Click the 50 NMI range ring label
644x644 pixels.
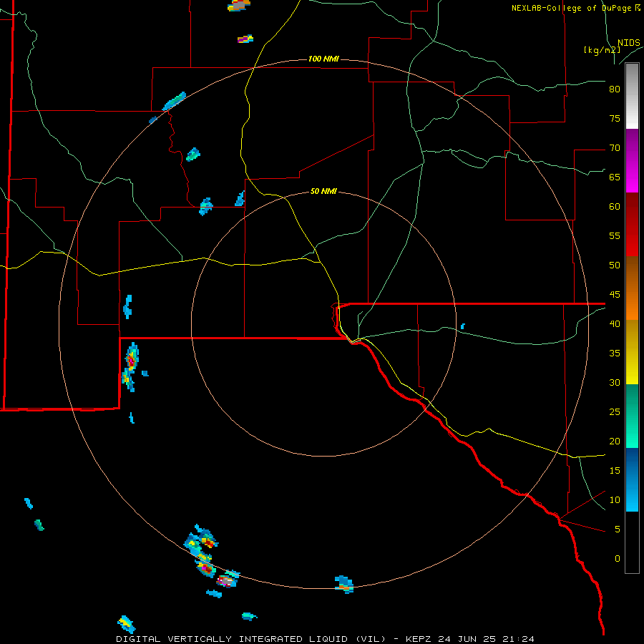(x=323, y=191)
